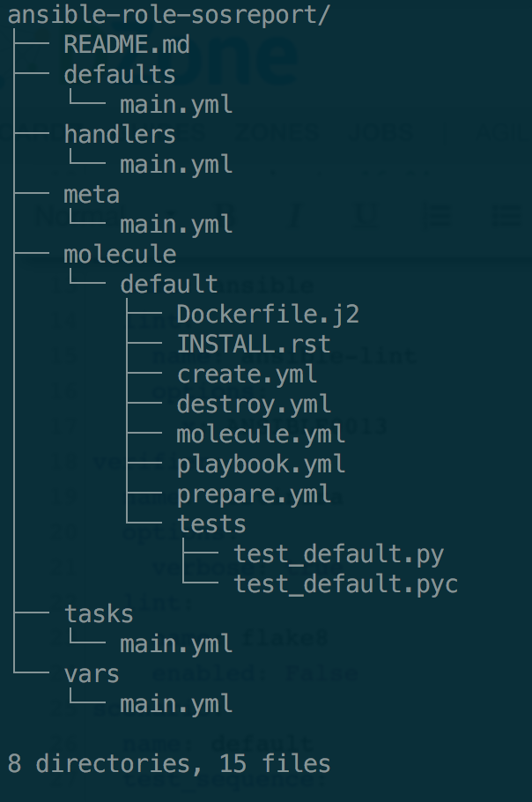The height and width of the screenshot is (802, 532).
Task: Click the ansible-role-sosreport root directory name
Action: 168,15
